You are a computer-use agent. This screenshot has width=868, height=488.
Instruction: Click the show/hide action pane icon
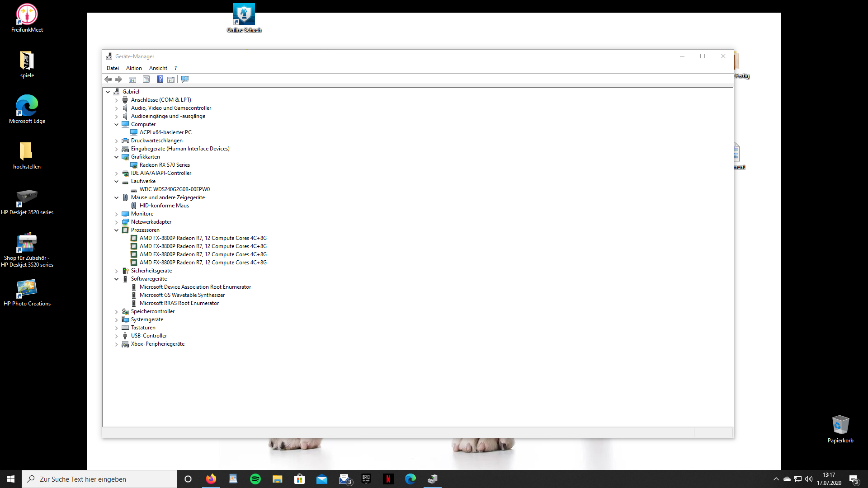coord(171,80)
